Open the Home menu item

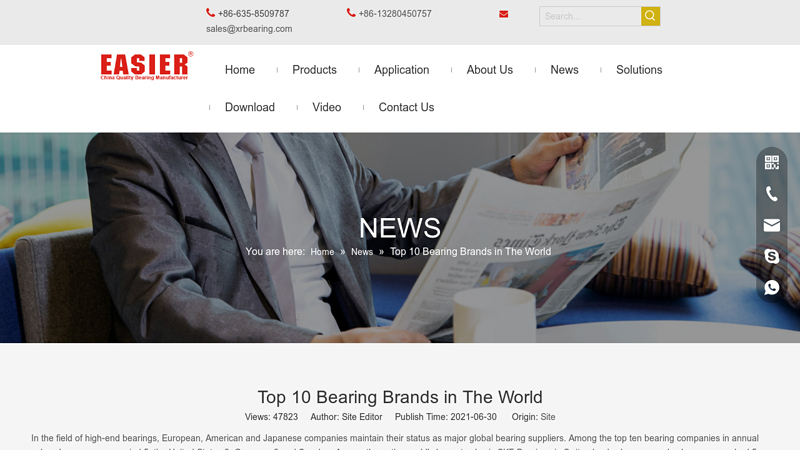pos(240,70)
